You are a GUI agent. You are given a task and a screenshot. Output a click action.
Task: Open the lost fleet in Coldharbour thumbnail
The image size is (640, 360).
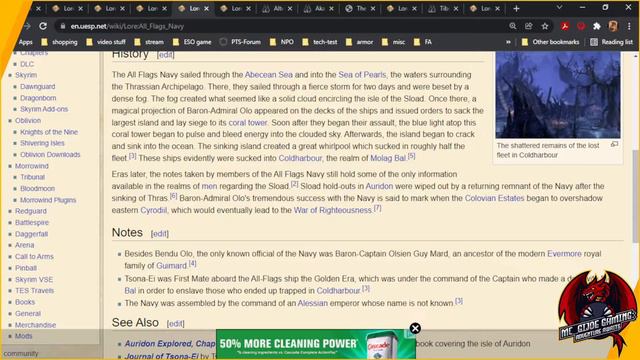pyautogui.click(x=558, y=95)
